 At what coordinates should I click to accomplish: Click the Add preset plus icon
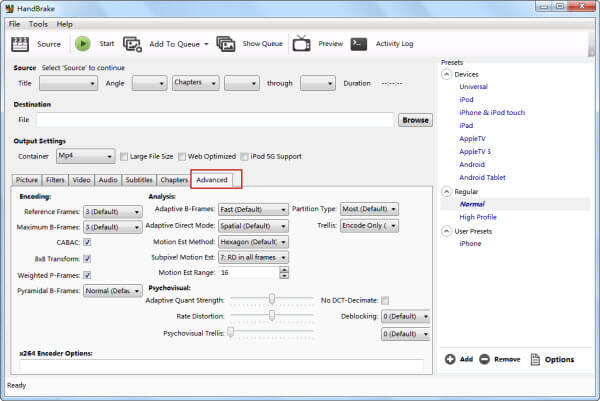450,359
